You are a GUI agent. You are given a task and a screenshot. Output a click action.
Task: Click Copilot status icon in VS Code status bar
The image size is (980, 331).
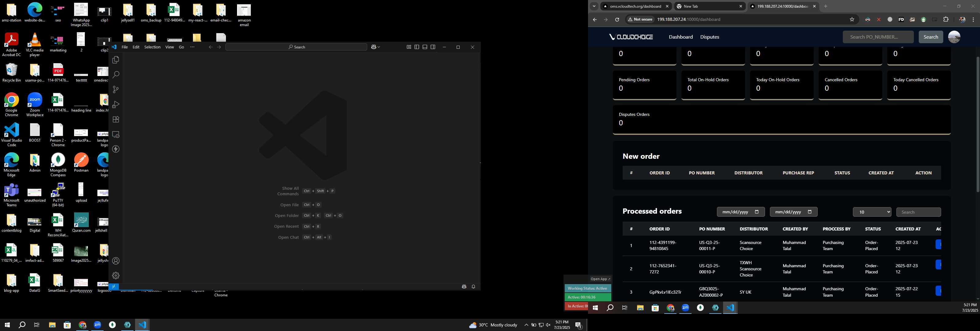point(464,287)
